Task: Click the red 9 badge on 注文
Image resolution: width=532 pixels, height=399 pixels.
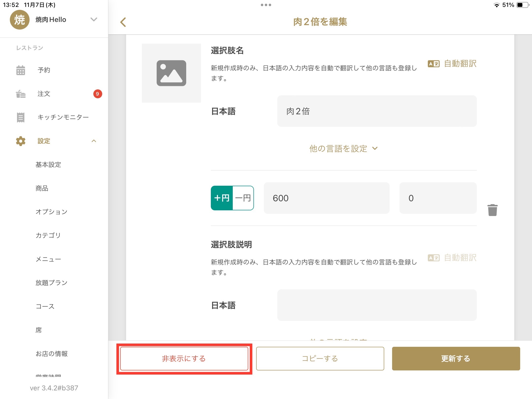Action: click(98, 94)
